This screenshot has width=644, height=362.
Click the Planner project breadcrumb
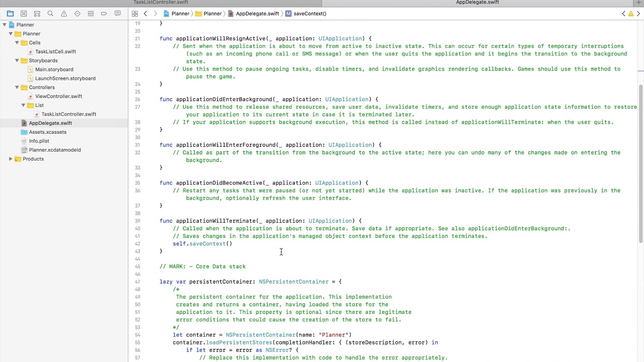tap(176, 14)
